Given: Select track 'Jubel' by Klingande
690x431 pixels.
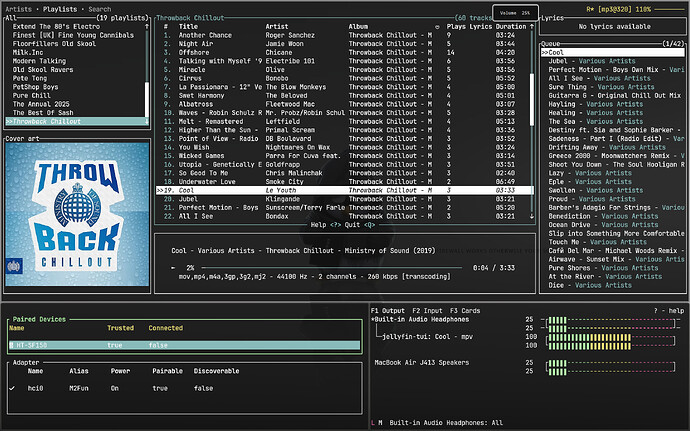Looking at the screenshot, I should tap(345, 199).
